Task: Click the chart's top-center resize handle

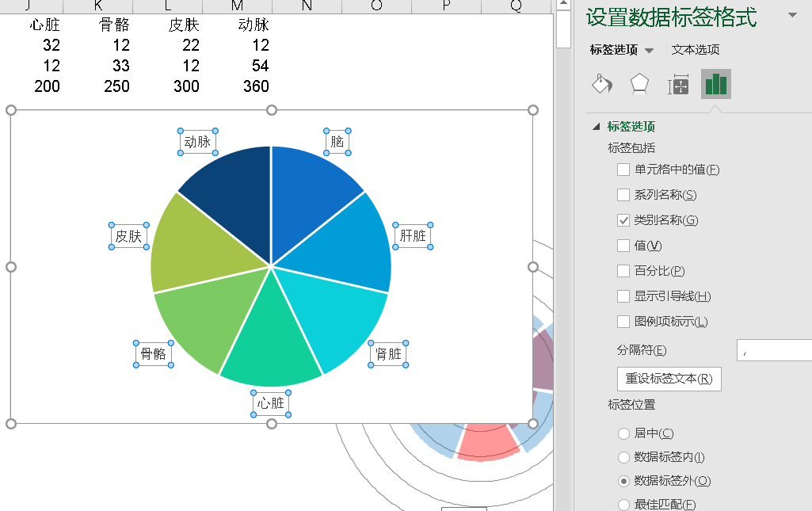Action: (x=272, y=110)
